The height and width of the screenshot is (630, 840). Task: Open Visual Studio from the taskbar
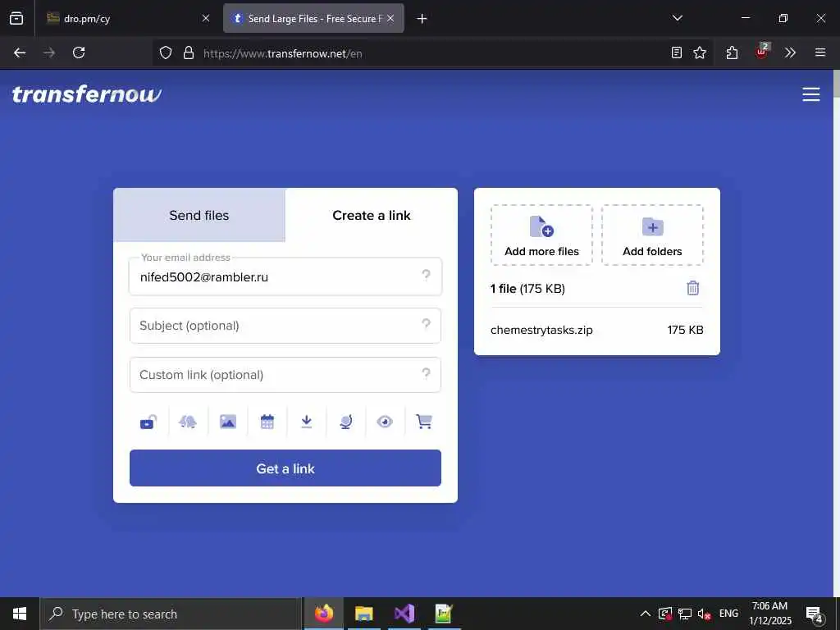pos(404,614)
